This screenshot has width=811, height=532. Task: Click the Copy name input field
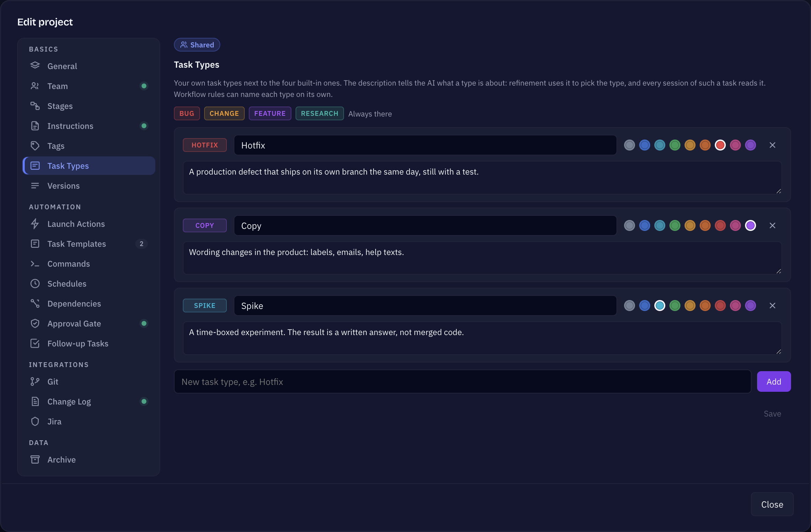point(425,225)
